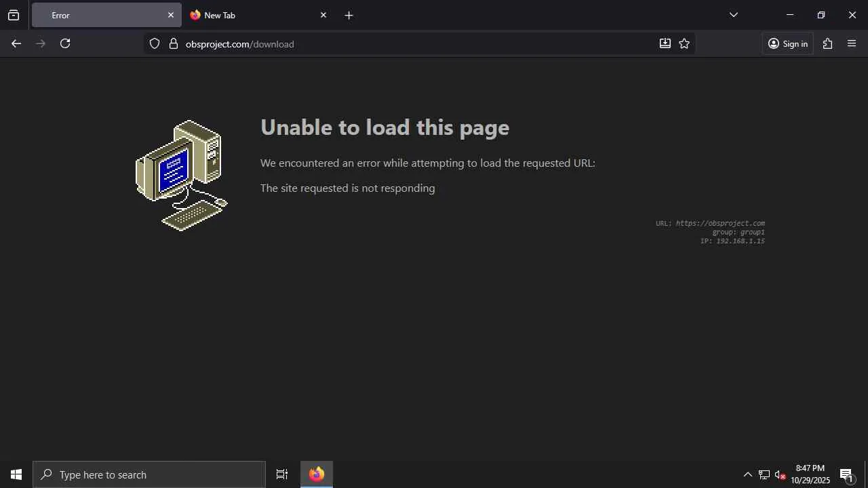Open the clock showing 8:47 PM
The image size is (868, 488).
pyautogui.click(x=810, y=474)
